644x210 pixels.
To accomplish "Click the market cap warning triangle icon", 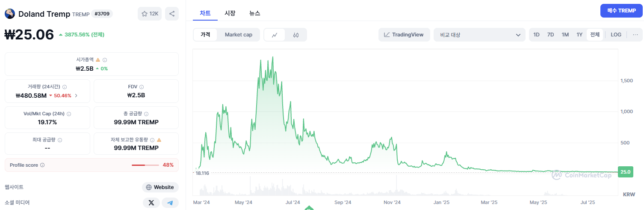I will 98,60.
